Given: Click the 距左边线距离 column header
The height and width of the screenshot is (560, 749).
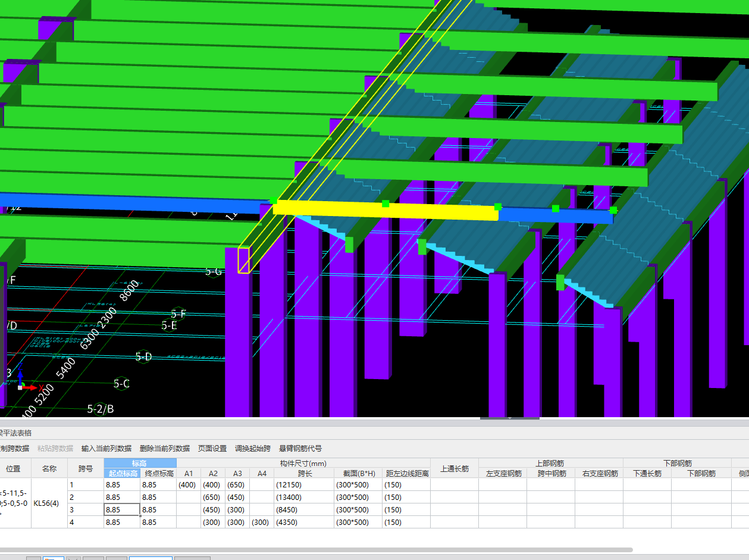Looking at the screenshot, I should [x=407, y=473].
